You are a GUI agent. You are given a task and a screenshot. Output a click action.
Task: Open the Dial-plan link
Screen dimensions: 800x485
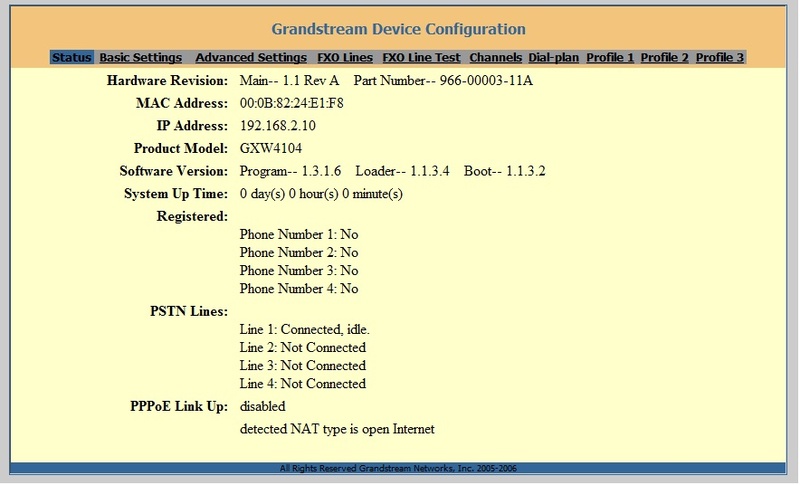(x=554, y=57)
